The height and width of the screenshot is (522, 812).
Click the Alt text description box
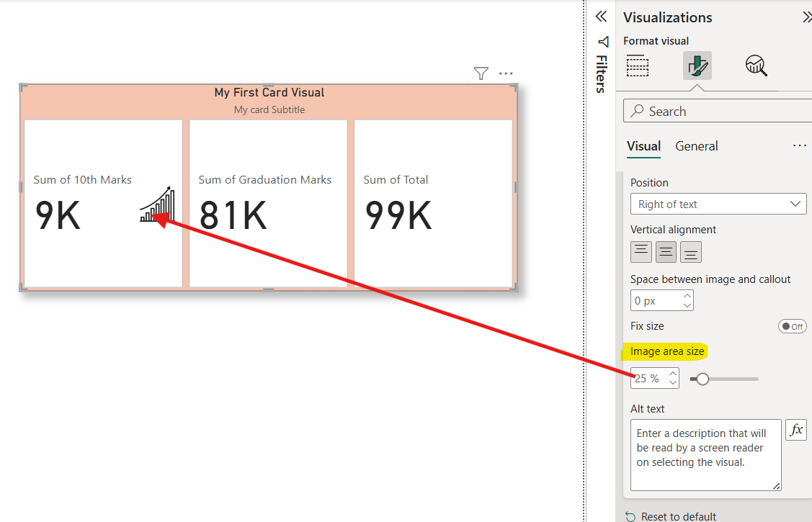[704, 454]
